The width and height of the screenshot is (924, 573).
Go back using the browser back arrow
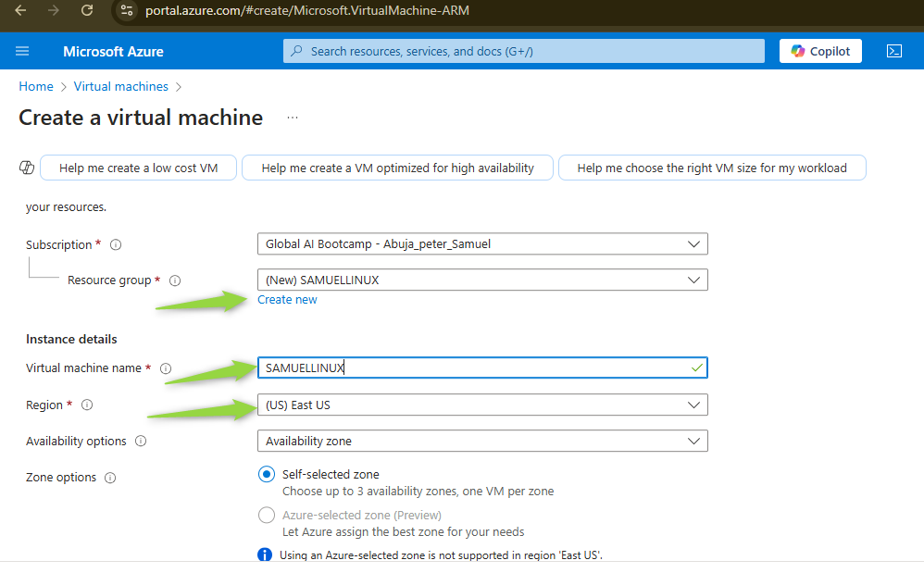20,10
